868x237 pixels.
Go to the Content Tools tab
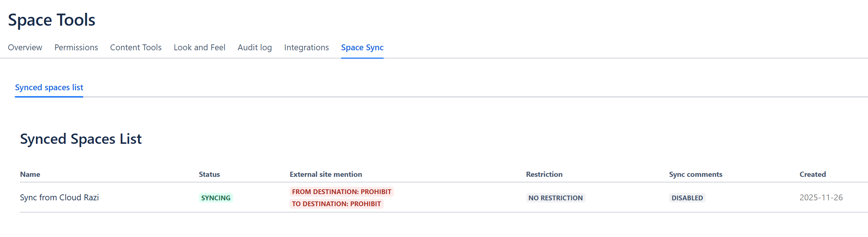point(136,47)
